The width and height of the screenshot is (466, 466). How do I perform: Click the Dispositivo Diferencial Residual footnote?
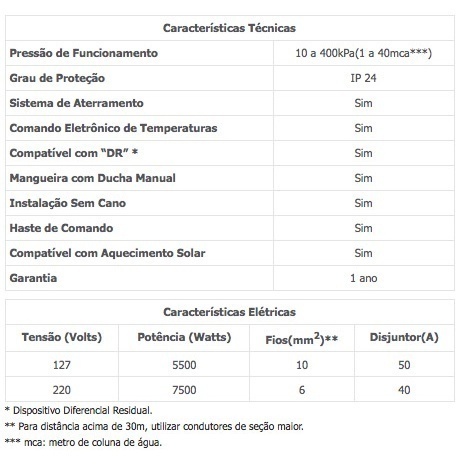click(79, 410)
